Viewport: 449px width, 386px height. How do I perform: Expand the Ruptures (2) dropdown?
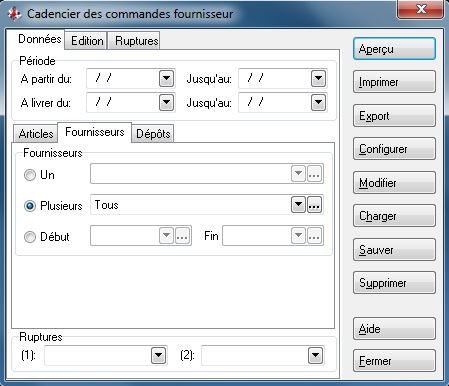315,356
